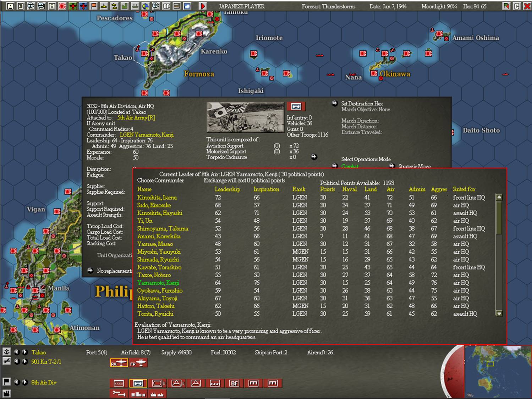Go to previous air unit before 901 Ku
532x399 pixels.
click(17, 361)
